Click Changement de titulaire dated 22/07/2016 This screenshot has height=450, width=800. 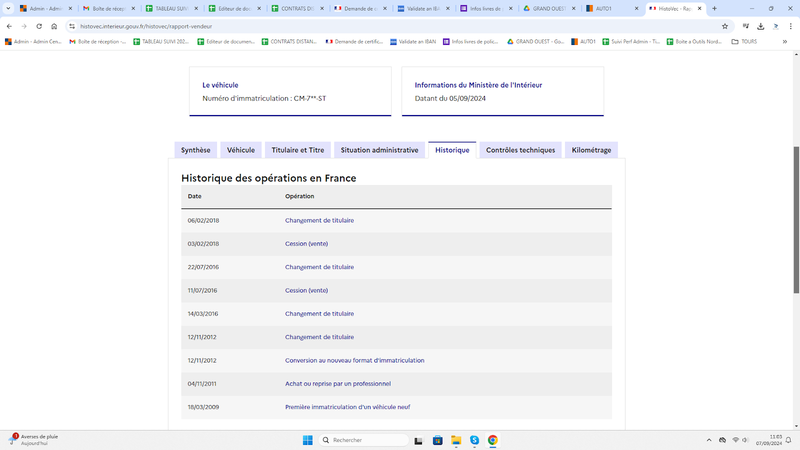(319, 267)
